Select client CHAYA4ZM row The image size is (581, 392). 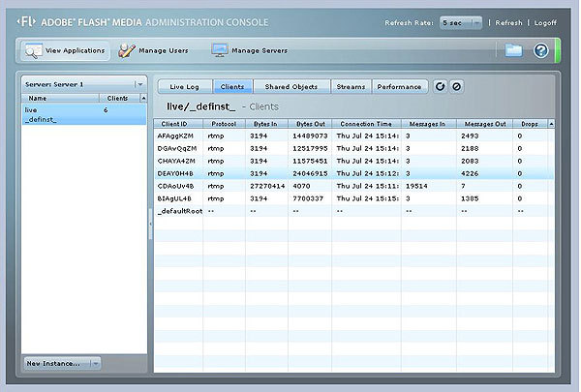tap(353, 162)
